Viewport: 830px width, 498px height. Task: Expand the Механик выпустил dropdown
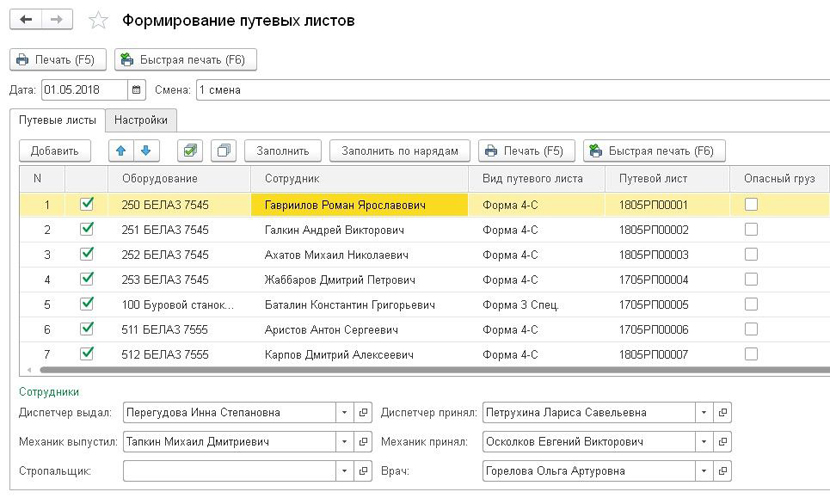click(344, 441)
